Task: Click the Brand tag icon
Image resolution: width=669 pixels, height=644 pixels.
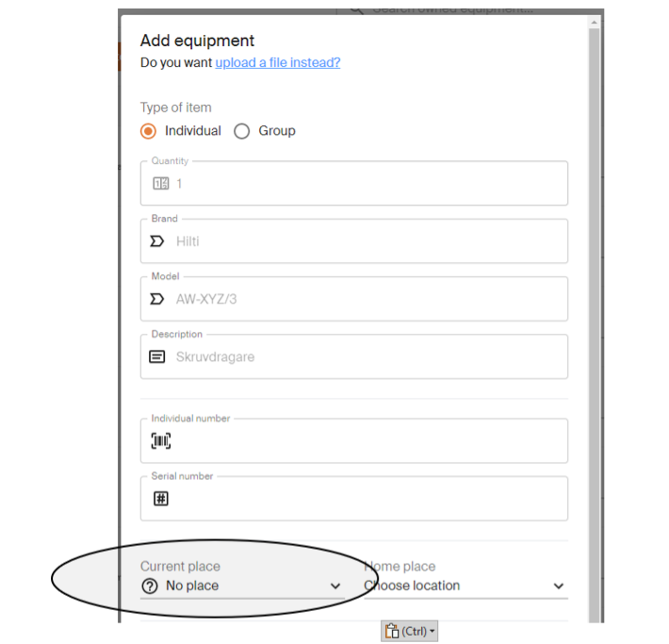Action: tap(156, 241)
